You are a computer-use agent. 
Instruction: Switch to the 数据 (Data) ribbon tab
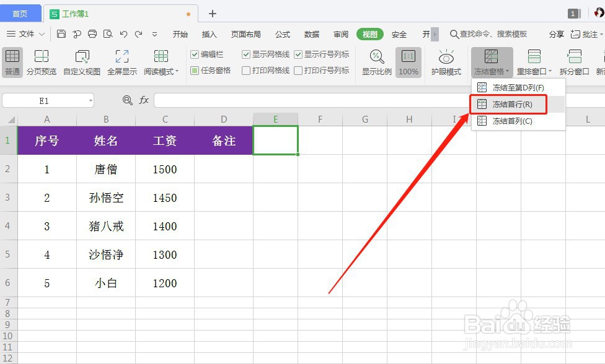point(311,34)
